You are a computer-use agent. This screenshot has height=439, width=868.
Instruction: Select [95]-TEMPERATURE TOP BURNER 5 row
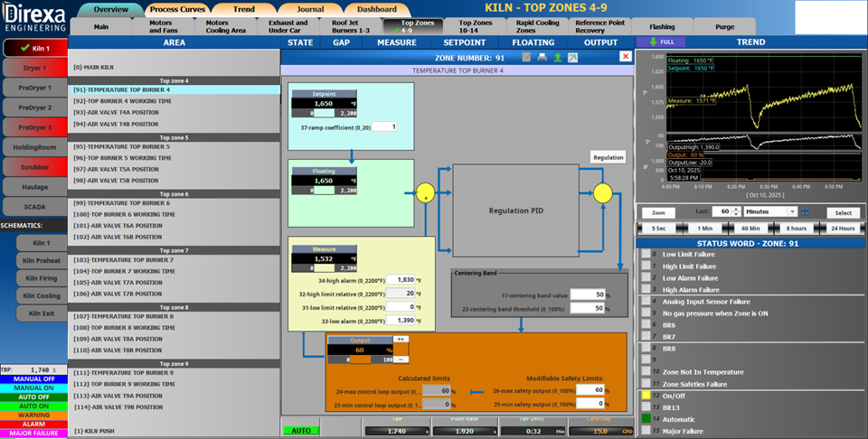pyautogui.click(x=174, y=146)
